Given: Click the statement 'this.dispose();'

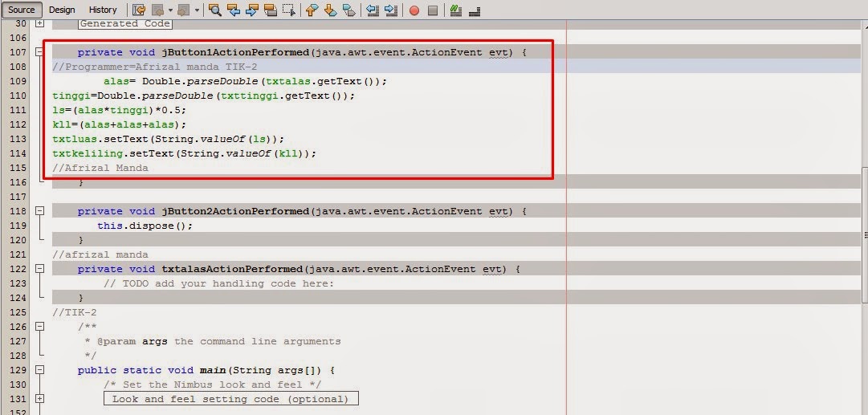Looking at the screenshot, I should (145, 226).
